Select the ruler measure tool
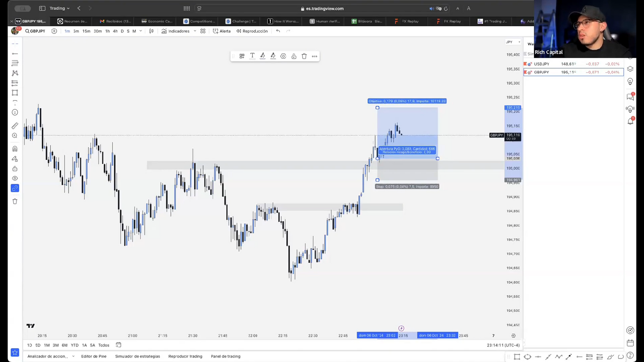 (x=15, y=126)
